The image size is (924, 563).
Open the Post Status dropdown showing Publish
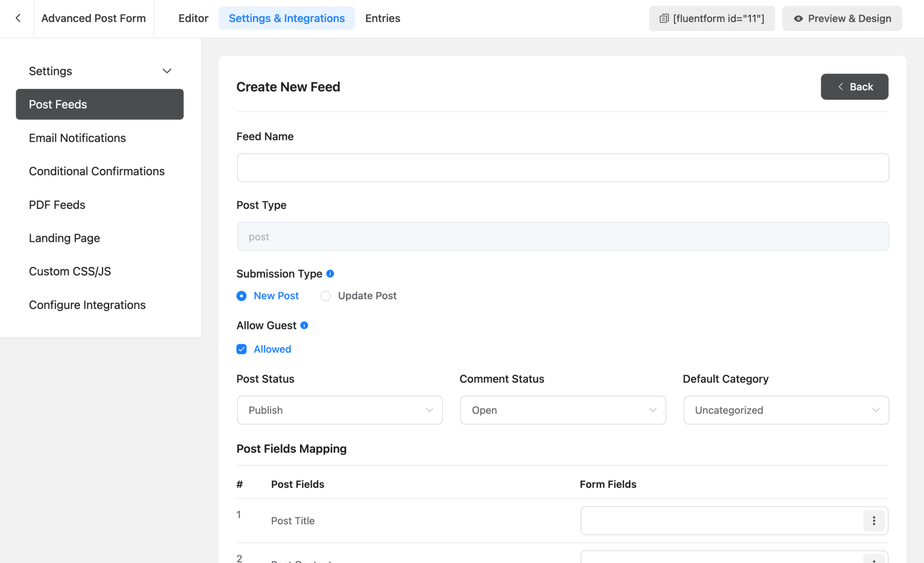(339, 410)
